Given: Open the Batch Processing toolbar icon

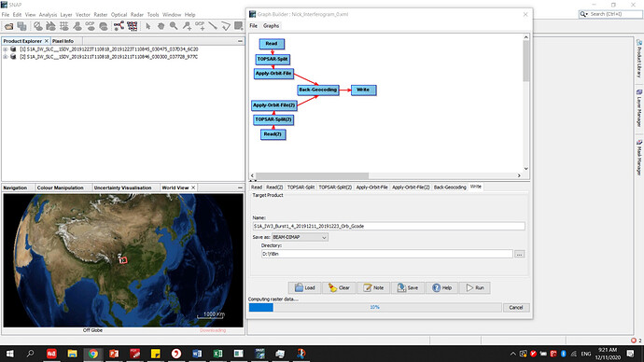Looking at the screenshot, I should pos(132,26).
